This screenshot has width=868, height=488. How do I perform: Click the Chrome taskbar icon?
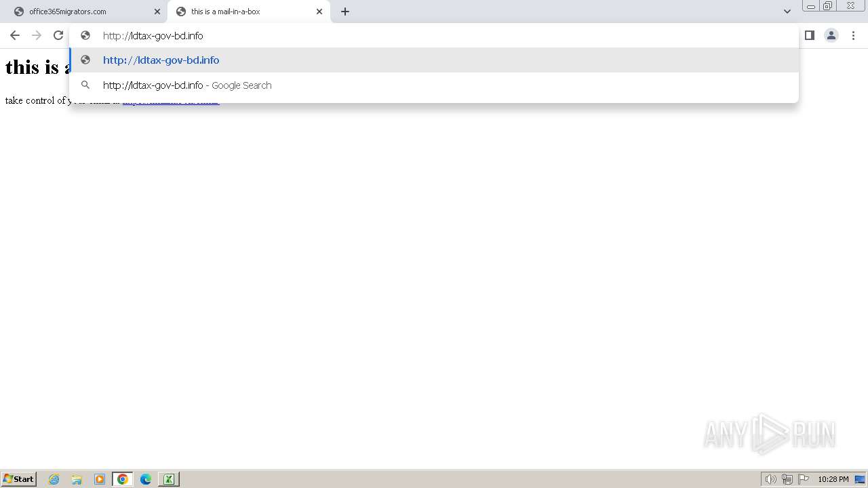click(123, 479)
